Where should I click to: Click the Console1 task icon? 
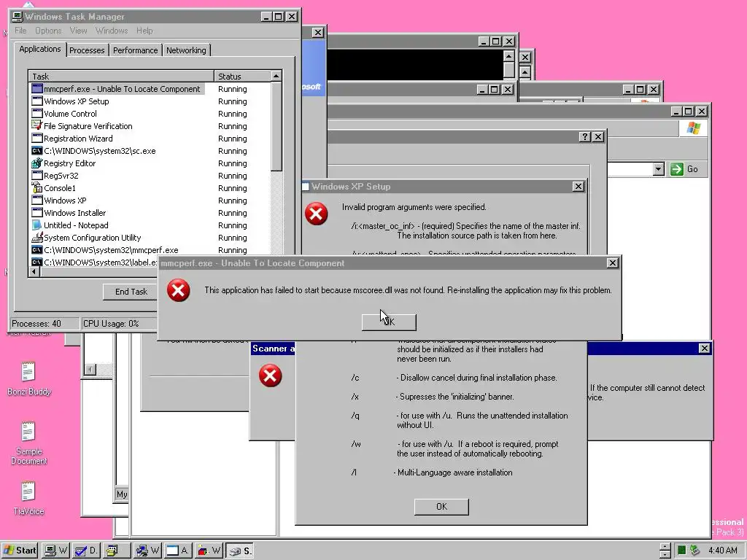pos(36,188)
